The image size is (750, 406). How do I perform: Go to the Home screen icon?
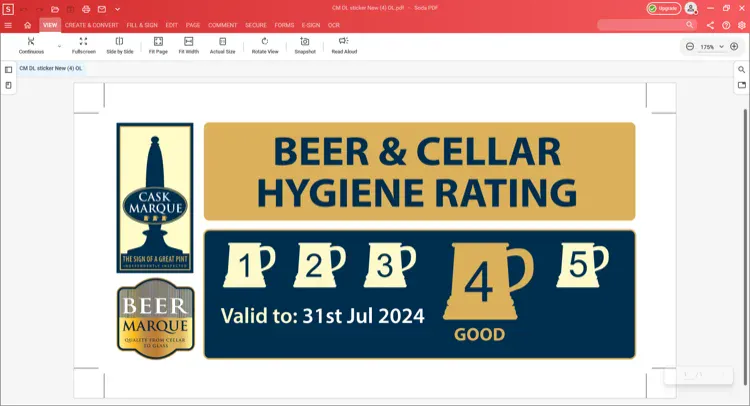point(28,25)
